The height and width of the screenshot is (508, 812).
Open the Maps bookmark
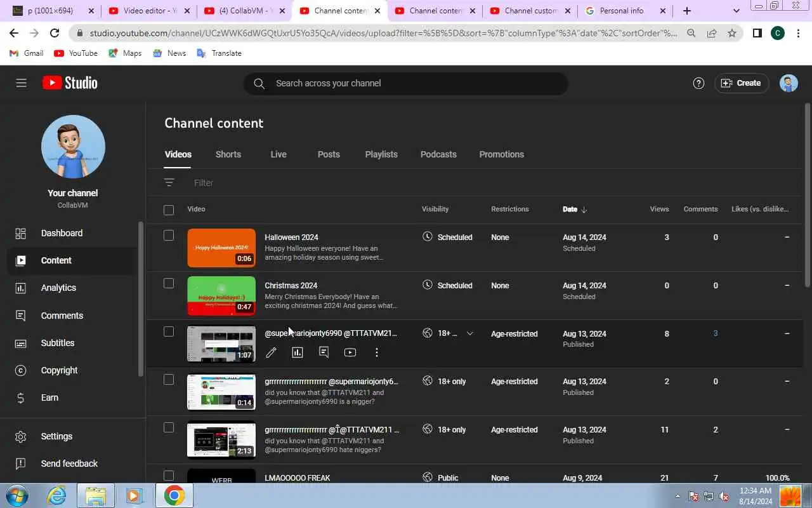[125, 53]
